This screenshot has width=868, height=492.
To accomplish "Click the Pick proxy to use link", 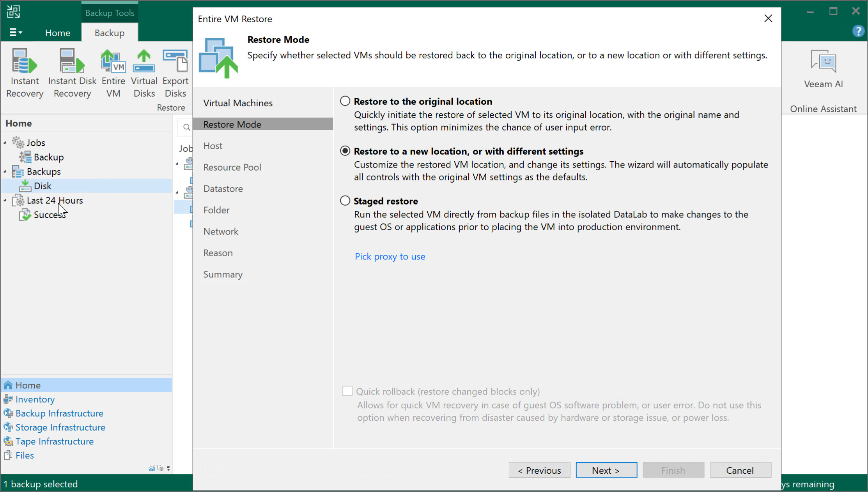I will [x=390, y=256].
